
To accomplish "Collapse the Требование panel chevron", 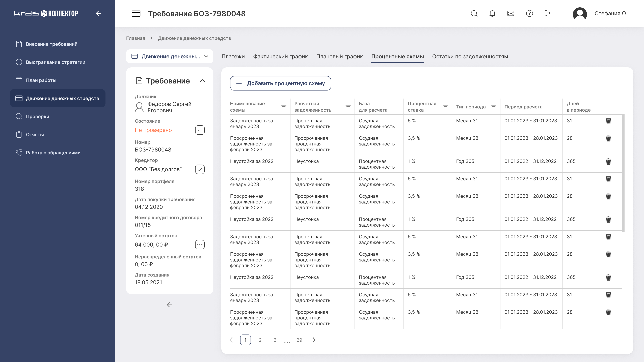I will click(x=202, y=81).
